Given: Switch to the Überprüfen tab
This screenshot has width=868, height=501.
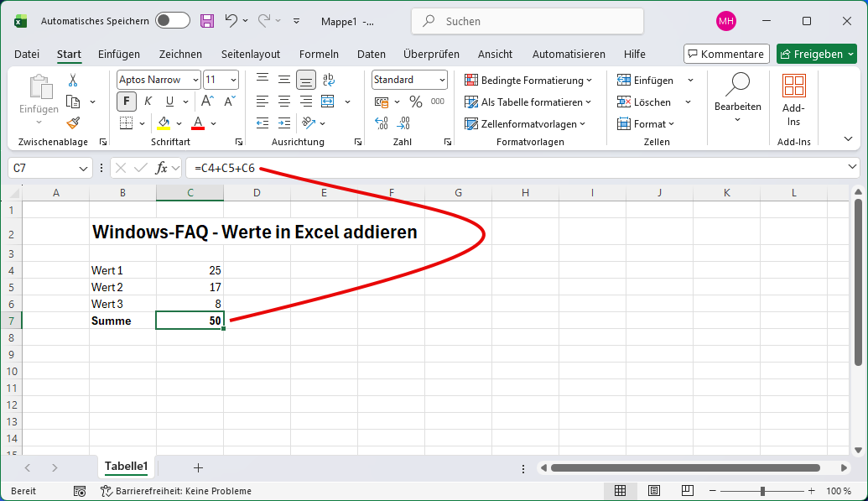Looking at the screenshot, I should tap(431, 54).
